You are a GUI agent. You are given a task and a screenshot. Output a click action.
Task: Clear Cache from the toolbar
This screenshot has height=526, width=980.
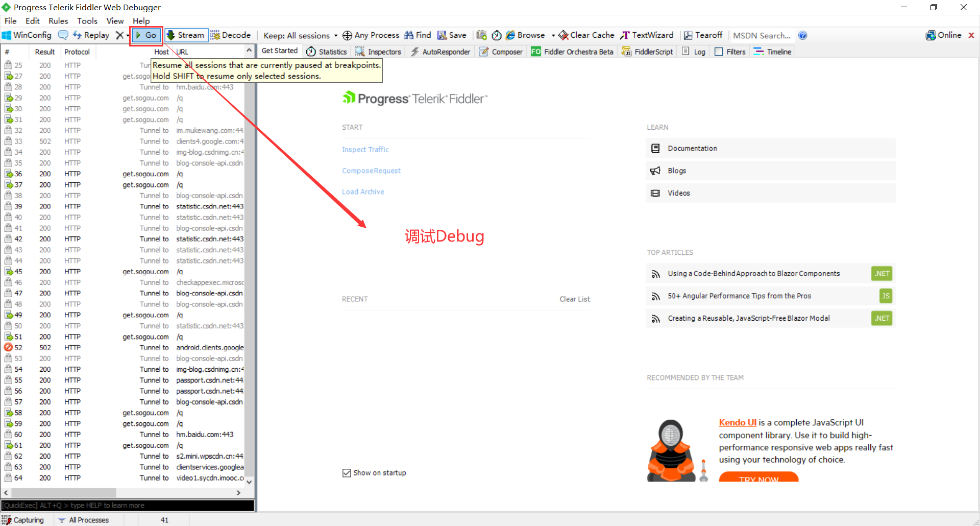[x=586, y=35]
